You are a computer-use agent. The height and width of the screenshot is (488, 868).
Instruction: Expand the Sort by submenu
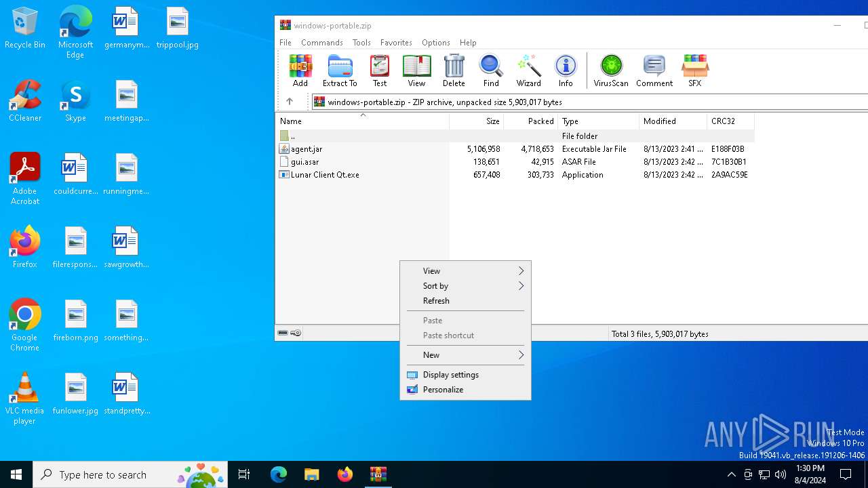point(465,285)
